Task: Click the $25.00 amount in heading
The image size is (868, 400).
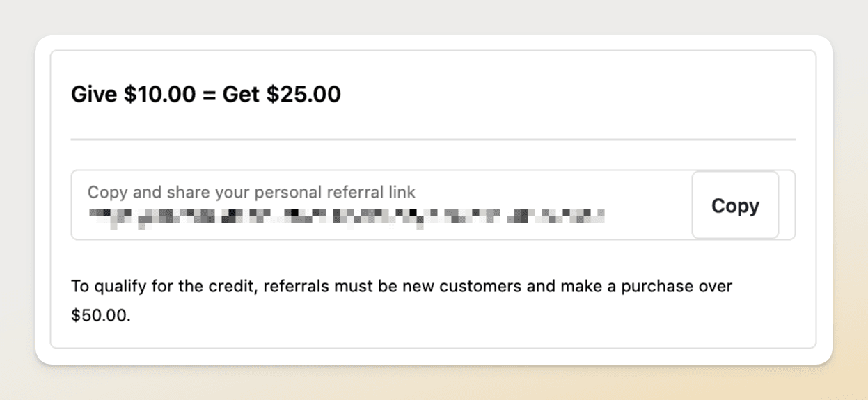Action: click(303, 94)
